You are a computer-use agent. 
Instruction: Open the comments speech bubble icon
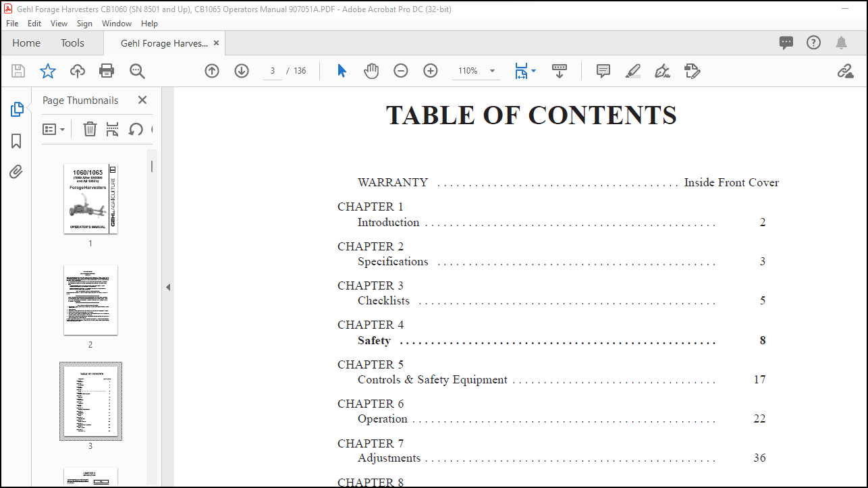pyautogui.click(x=786, y=43)
